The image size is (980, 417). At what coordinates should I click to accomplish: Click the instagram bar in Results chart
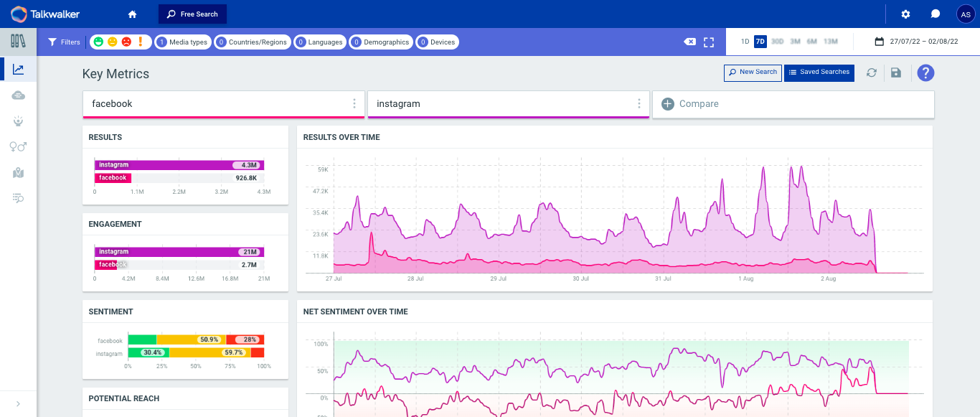coord(179,165)
